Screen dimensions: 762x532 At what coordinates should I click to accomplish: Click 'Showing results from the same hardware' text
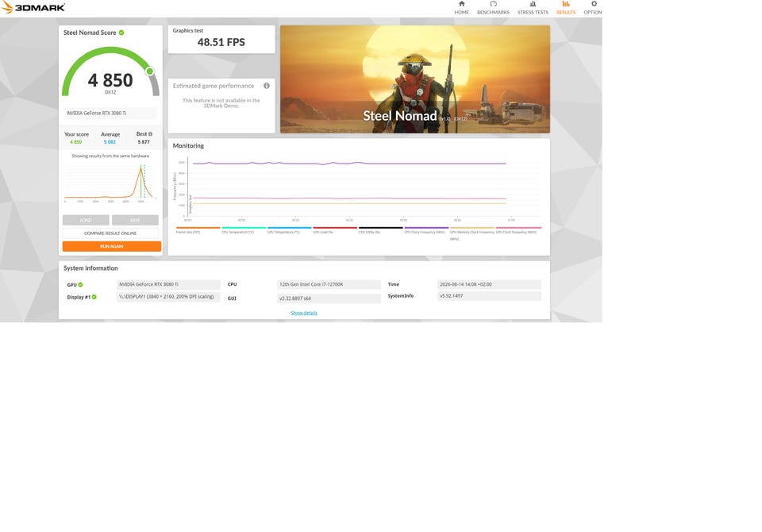[x=110, y=156]
